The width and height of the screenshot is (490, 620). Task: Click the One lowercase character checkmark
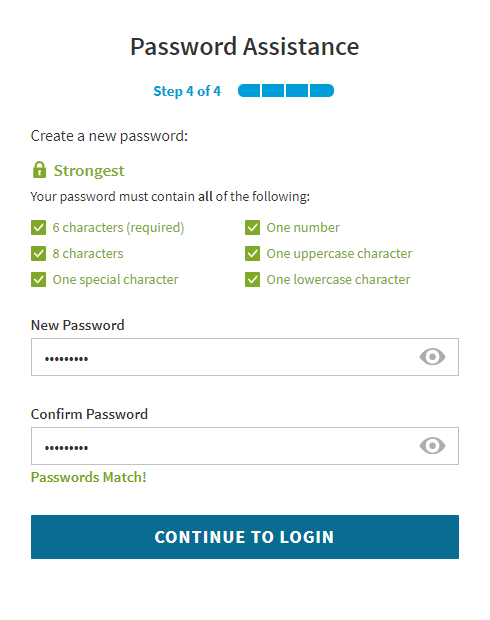[x=252, y=280]
